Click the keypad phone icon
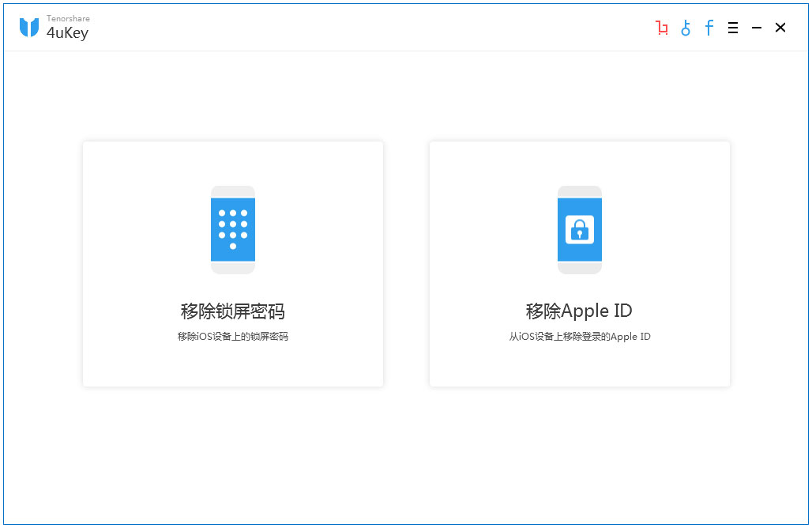This screenshot has width=812, height=528. coord(233,229)
